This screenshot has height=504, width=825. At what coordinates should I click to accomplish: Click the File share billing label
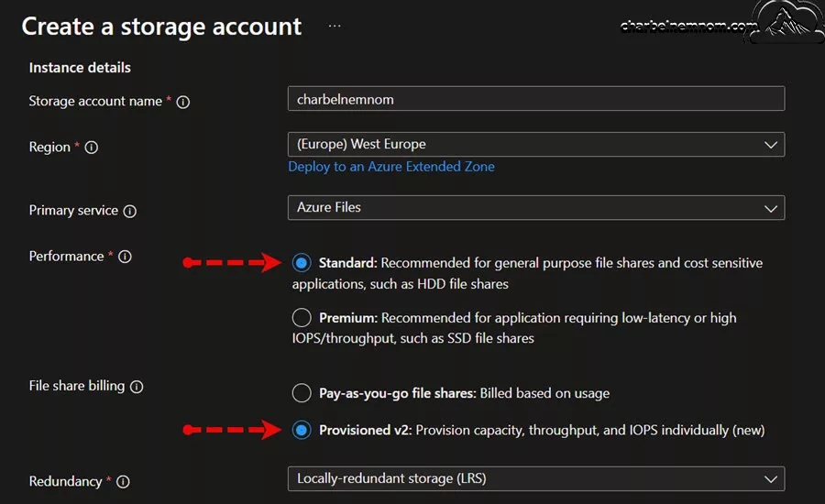pos(77,386)
